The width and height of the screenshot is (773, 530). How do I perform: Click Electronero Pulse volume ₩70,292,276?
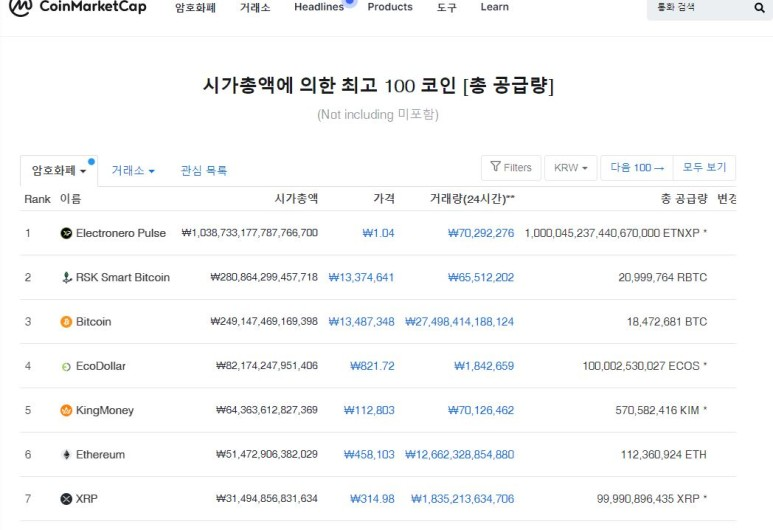click(x=481, y=233)
